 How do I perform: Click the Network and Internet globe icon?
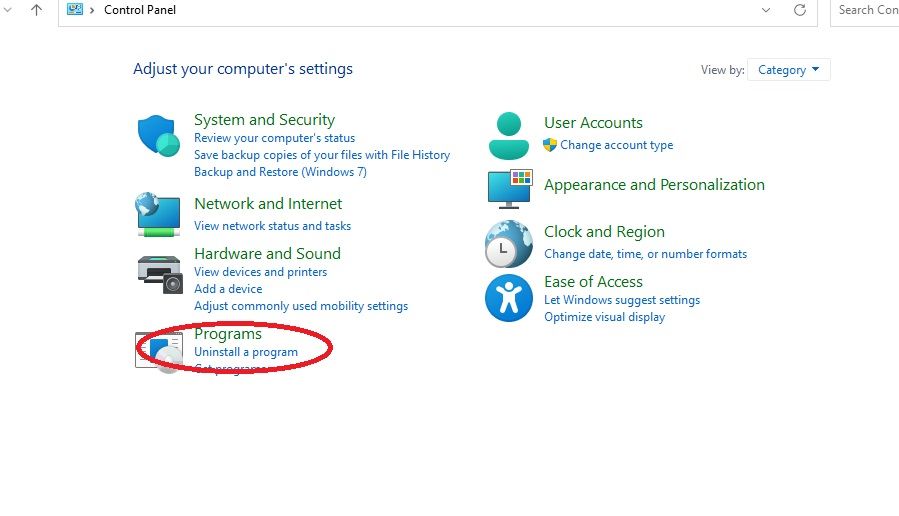coord(158,214)
